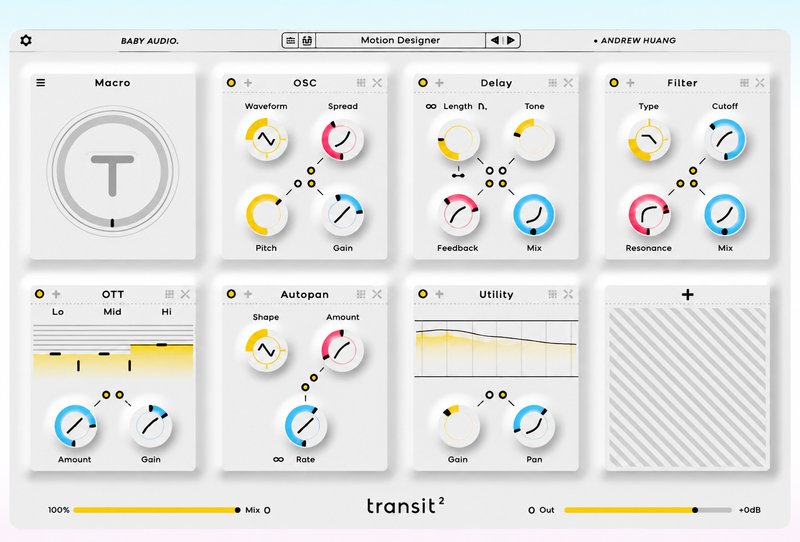
Task: Remove the OTT module with X
Action: click(185, 294)
